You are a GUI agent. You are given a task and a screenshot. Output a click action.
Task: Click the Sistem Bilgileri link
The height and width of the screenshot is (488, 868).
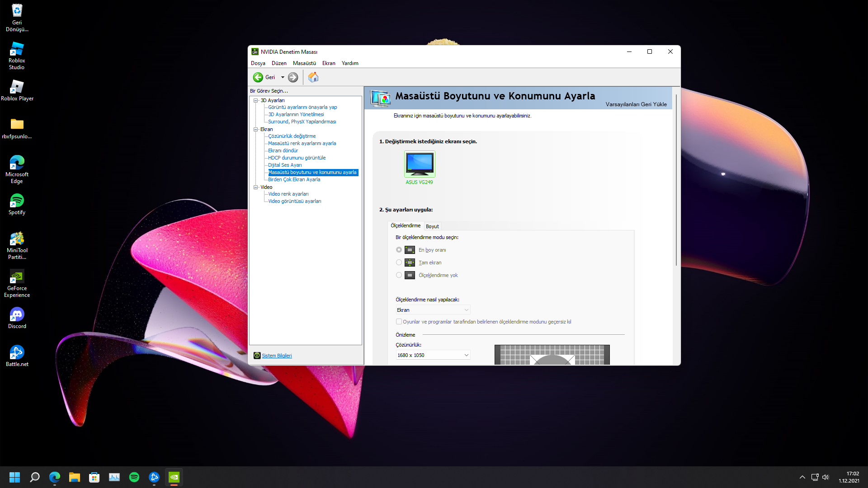click(x=277, y=356)
